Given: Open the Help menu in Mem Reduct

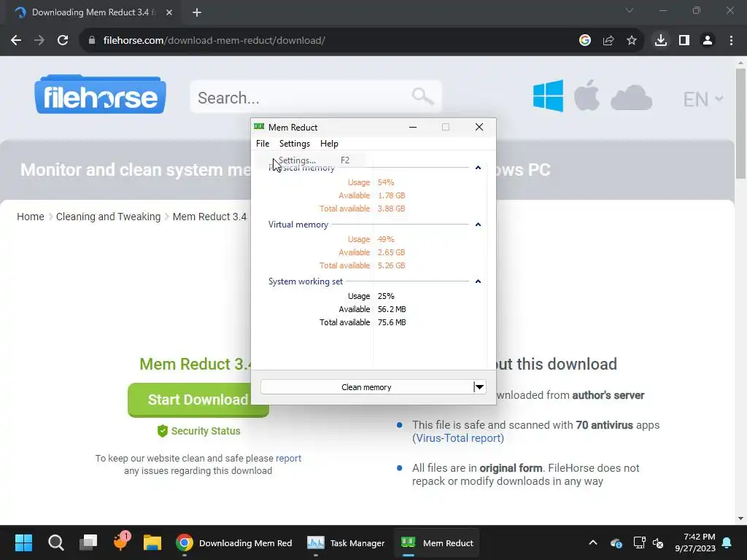Looking at the screenshot, I should [x=329, y=144].
